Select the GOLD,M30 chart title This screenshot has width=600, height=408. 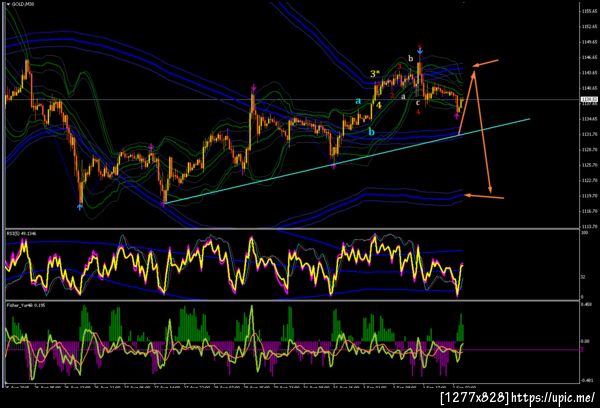pos(23,4)
